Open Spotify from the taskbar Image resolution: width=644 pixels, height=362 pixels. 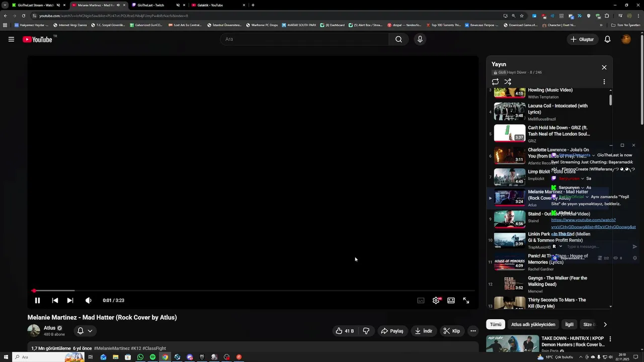(x=152, y=357)
